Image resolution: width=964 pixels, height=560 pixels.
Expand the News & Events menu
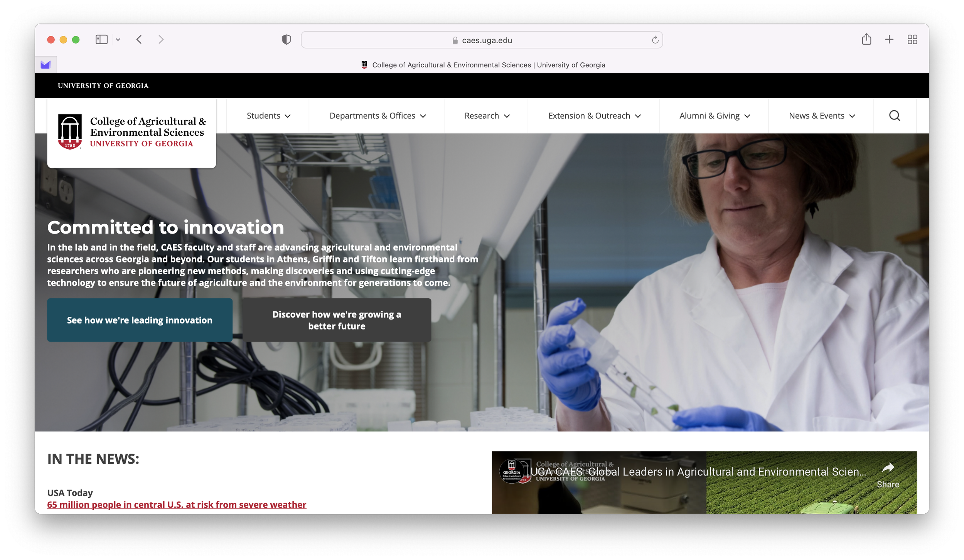coord(822,116)
